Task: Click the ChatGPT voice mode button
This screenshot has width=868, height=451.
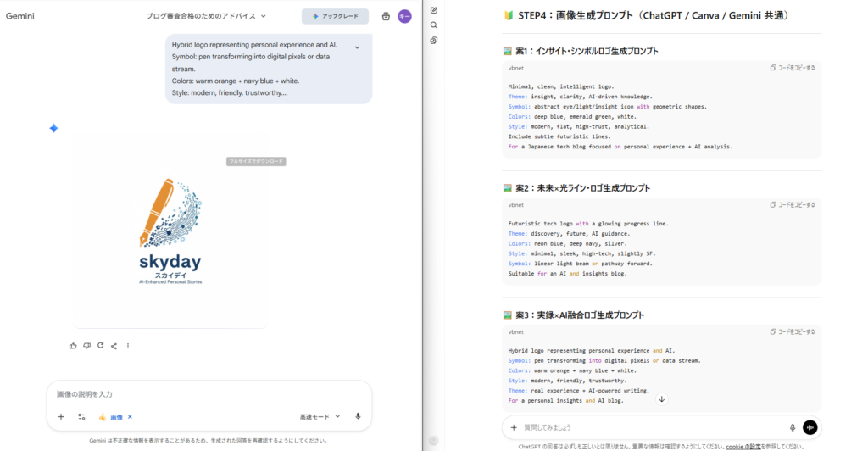Action: point(810,427)
